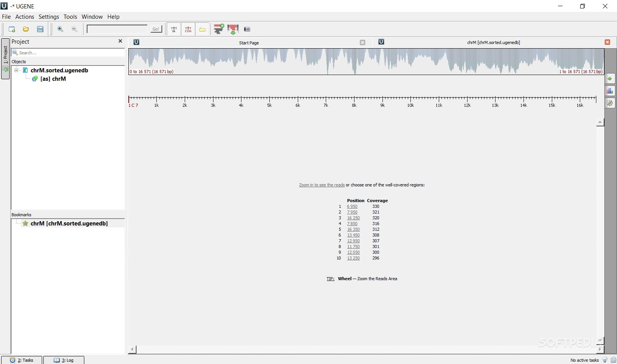Jump to well-covered position 6 950
The height and width of the screenshot is (364, 617).
[x=352, y=206]
